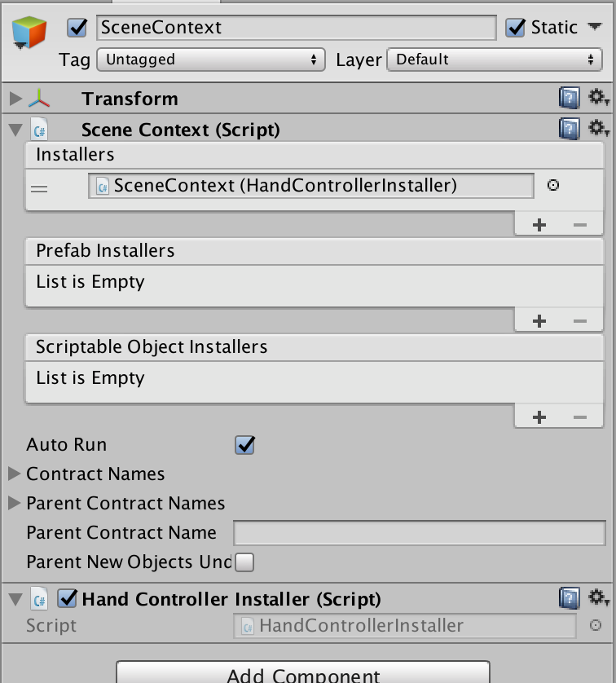Toggle the Static checkbox

(516, 28)
